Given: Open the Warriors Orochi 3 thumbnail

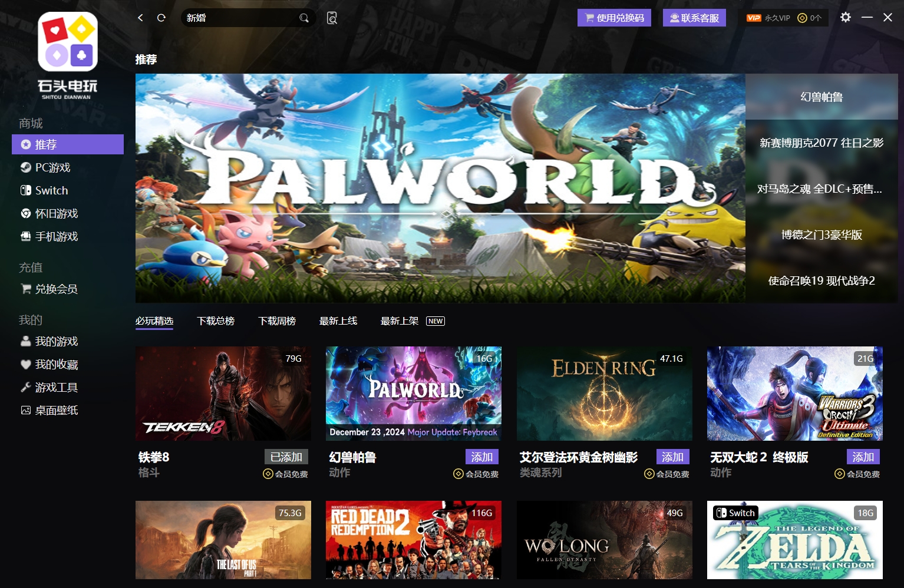Looking at the screenshot, I should (795, 394).
